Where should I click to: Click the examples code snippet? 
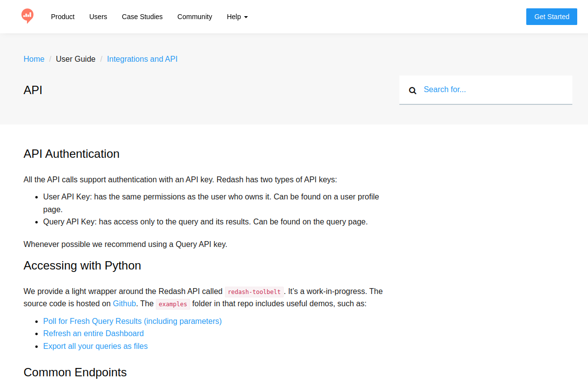173,304
